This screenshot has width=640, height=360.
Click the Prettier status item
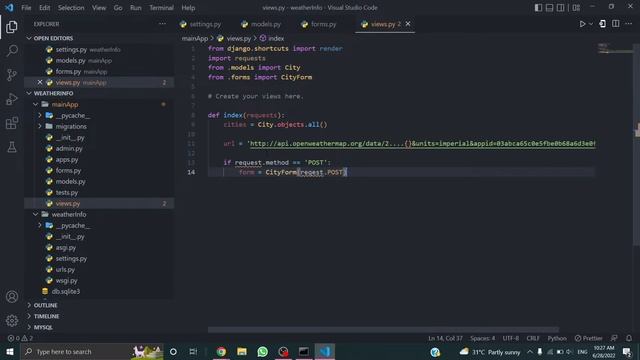(x=588, y=338)
